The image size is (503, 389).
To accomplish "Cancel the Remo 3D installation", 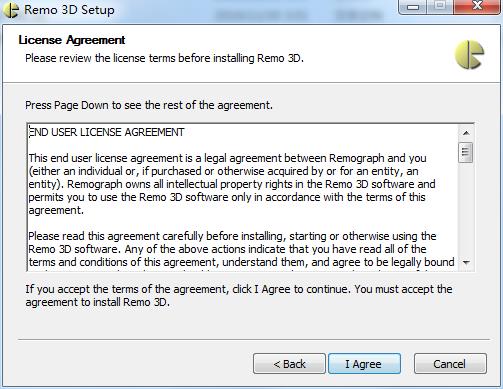I will [450, 364].
